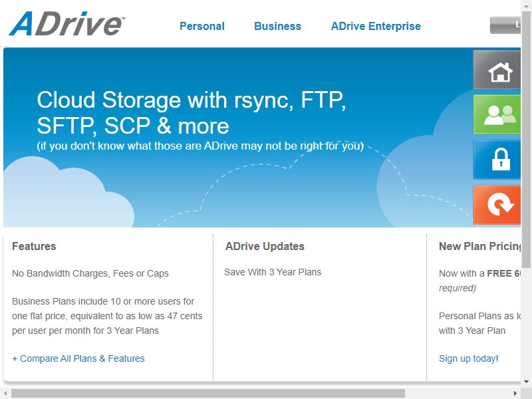Select the blue padlock security tile
The width and height of the screenshot is (532, 399).
click(497, 160)
